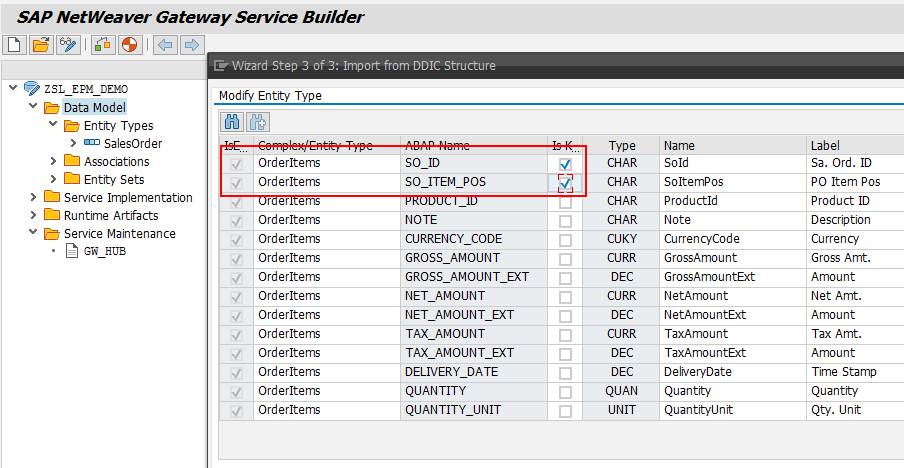
Task: Edit the 'Sa. Ord. ID' label field
Action: 855,163
